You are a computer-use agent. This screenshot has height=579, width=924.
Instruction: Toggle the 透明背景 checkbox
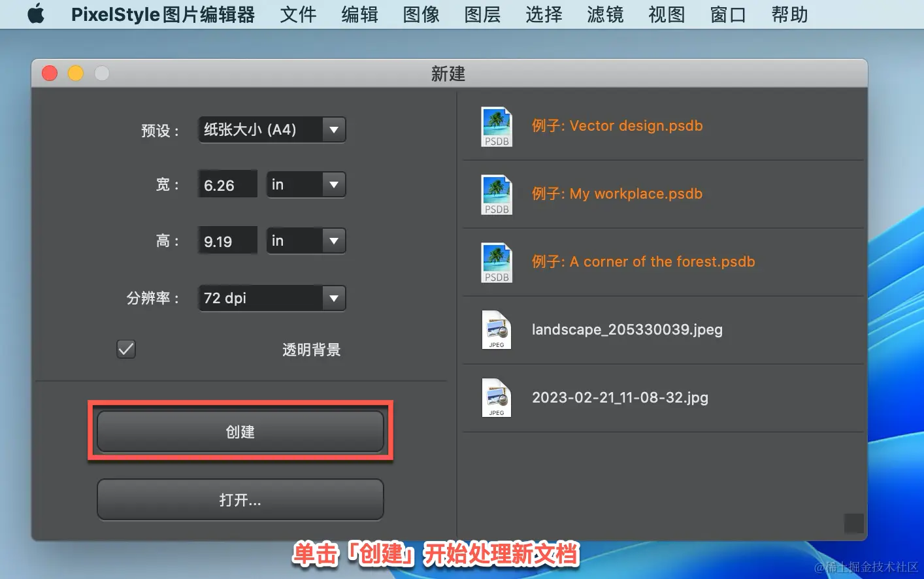(126, 349)
